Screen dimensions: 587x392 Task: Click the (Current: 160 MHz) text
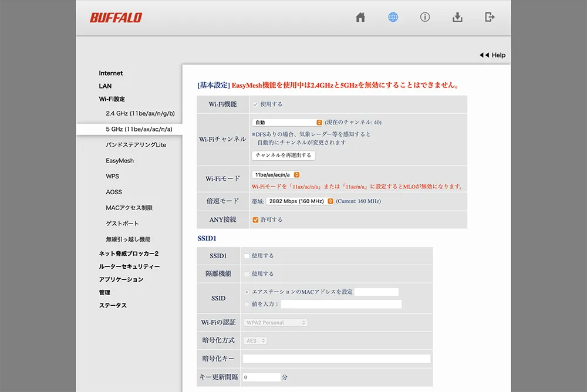tap(358, 201)
